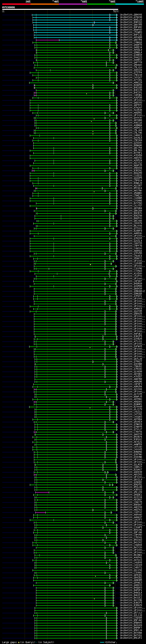Click the purple ~60% identity legend bar
Screen dimensions: 146x644
(73, 4)
